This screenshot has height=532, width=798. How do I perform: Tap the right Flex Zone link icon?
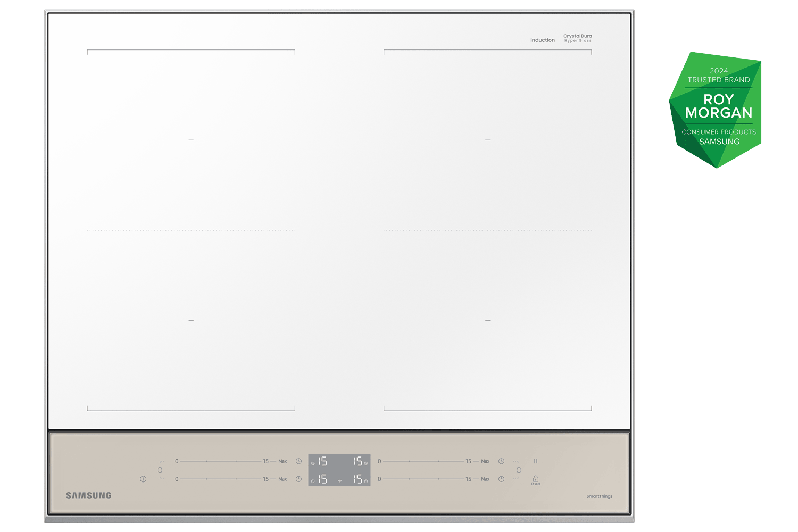[518, 470]
